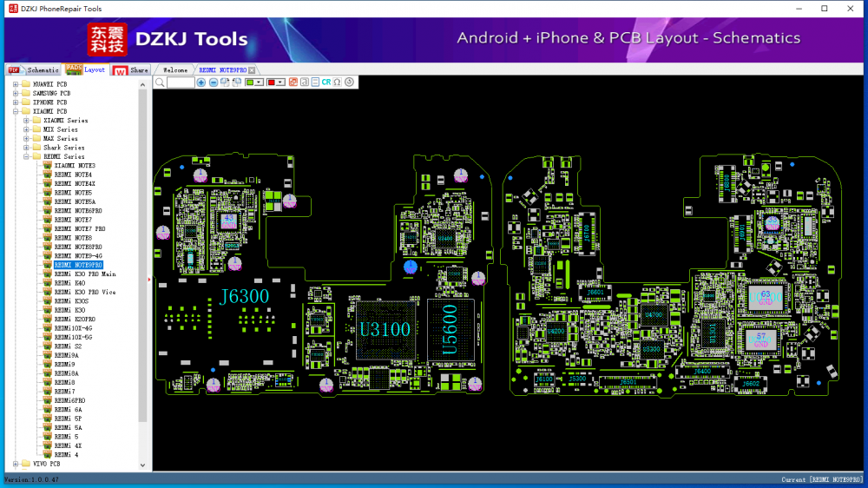Click the omega resistance icon
The image size is (868, 488).
pyautogui.click(x=337, y=82)
